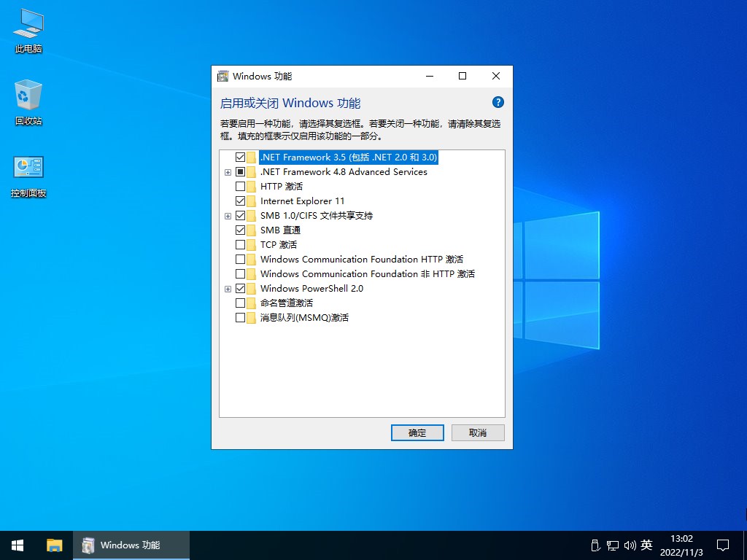Uncheck the Internet Explorer 11 checkbox
Screen dimensions: 747x560
click(241, 201)
